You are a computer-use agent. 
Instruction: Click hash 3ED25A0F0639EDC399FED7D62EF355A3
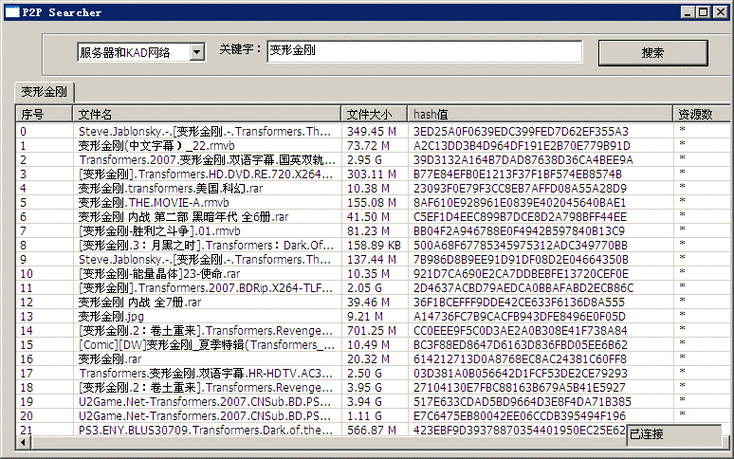[x=521, y=131]
